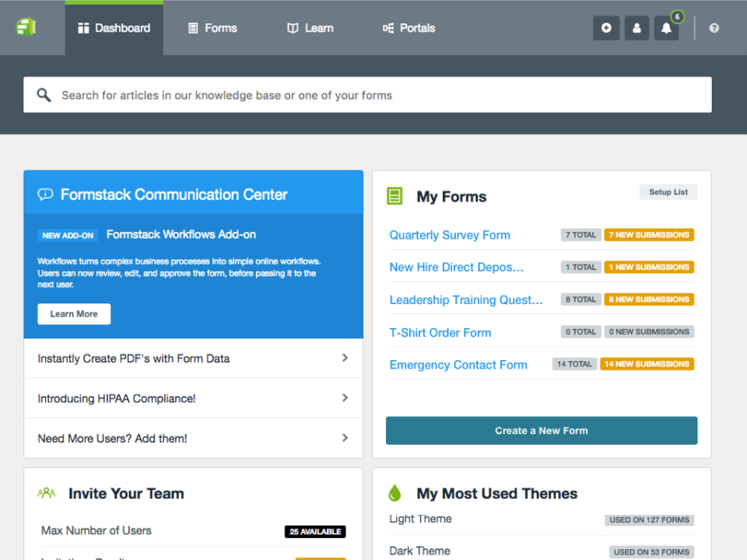Click the plus add icon in the top bar
Screen dimensions: 747x560
pos(606,28)
